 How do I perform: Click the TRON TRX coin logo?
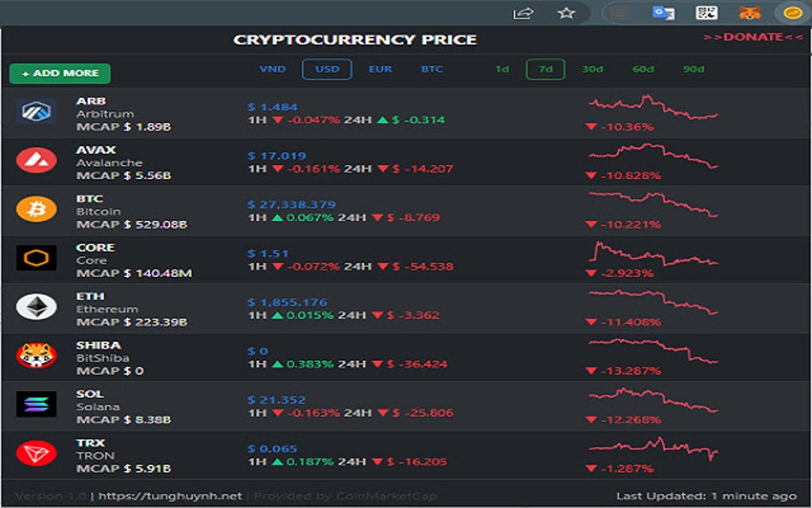pyautogui.click(x=37, y=454)
